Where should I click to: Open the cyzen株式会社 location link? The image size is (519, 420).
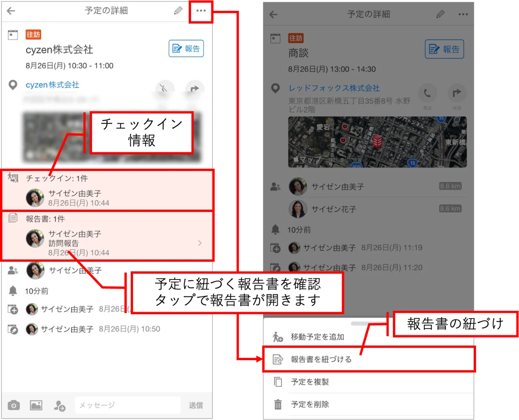pyautogui.click(x=53, y=85)
